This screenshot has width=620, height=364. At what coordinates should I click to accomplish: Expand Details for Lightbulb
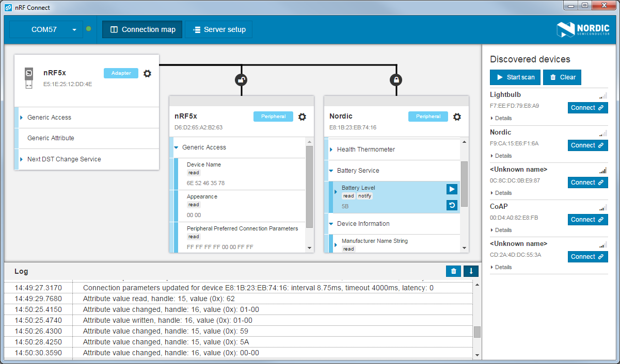[501, 119]
